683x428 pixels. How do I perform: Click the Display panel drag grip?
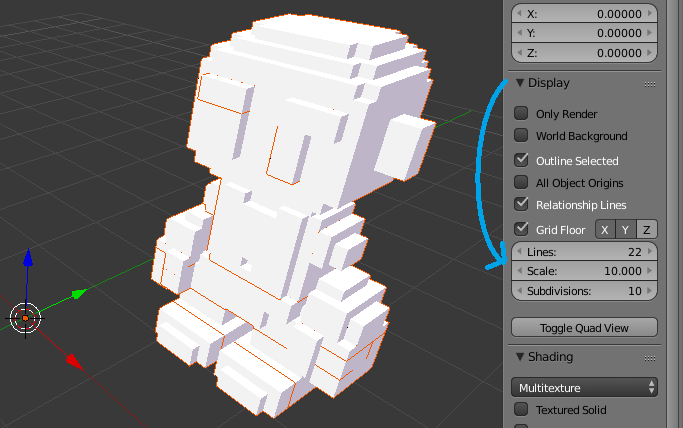coord(650,84)
